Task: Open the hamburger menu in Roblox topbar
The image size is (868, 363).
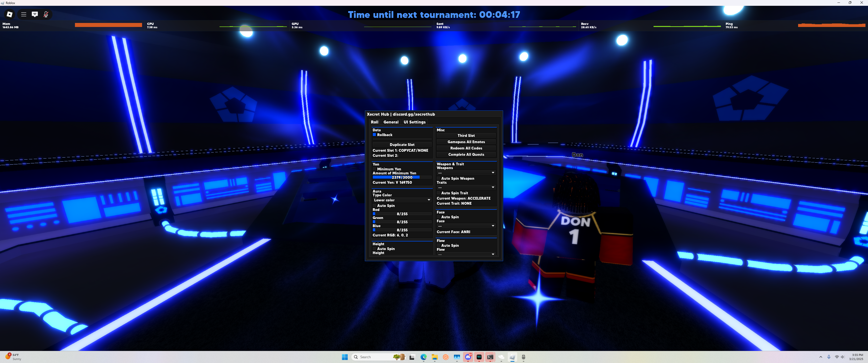Action: coord(23,14)
